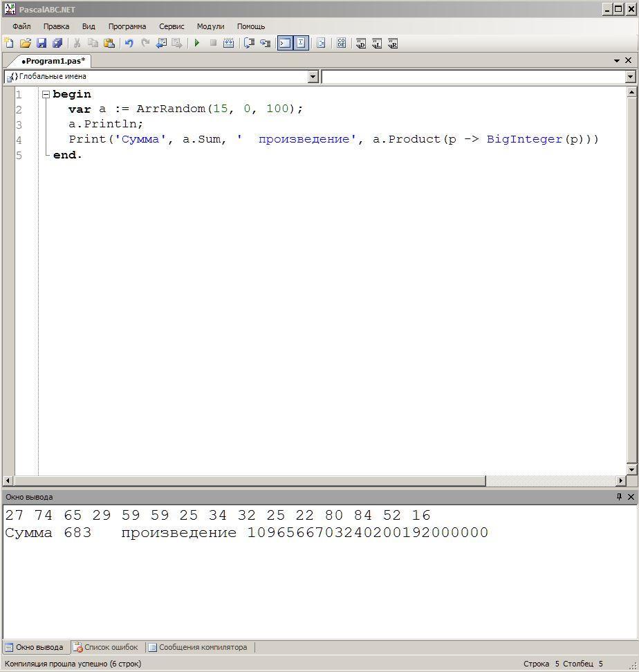639x672 pixels.
Task: Switch to the Список ошибок tab
Action: (x=106, y=647)
